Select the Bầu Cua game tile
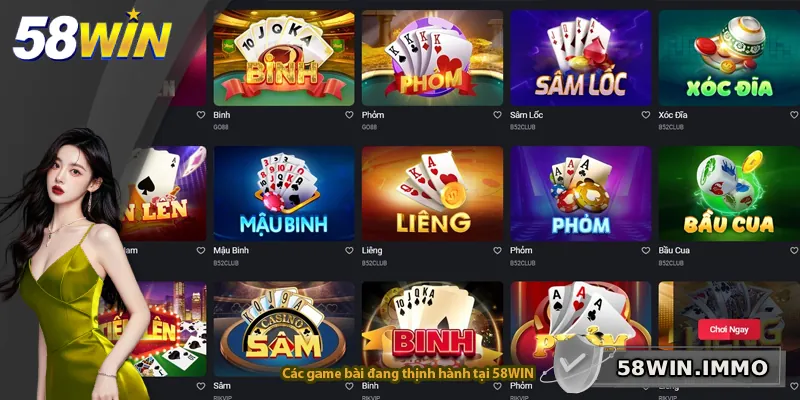 [x=729, y=193]
